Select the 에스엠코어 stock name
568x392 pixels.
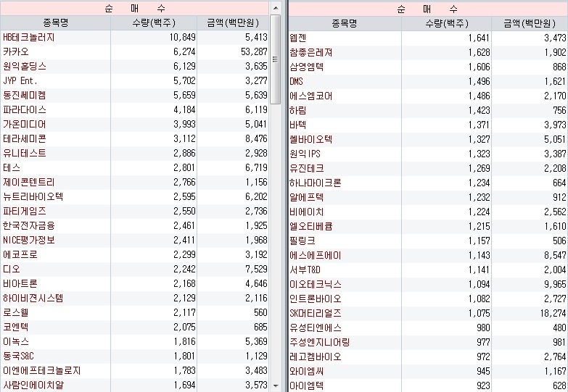pyautogui.click(x=310, y=96)
